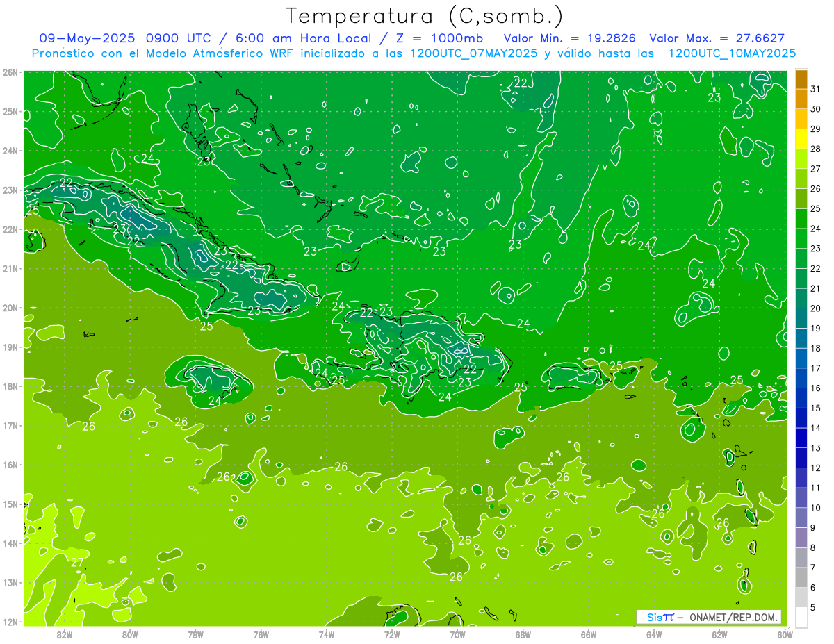Click colorbar value 31
The width and height of the screenshot is (834, 644).
click(x=815, y=89)
